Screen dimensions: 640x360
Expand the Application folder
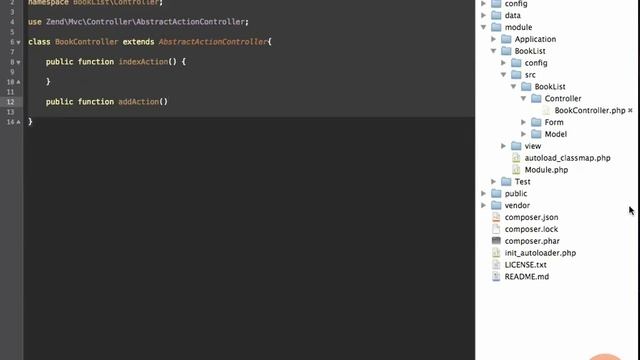pos(493,39)
